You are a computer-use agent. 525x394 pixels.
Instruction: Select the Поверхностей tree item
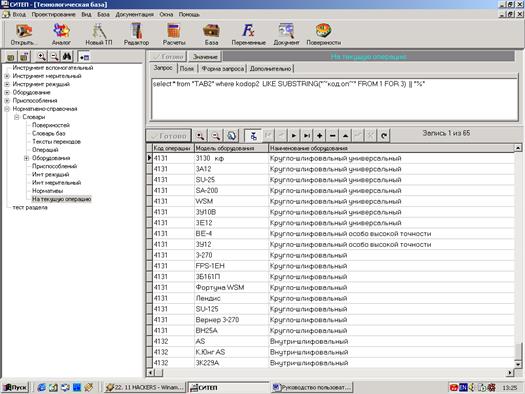(51, 125)
